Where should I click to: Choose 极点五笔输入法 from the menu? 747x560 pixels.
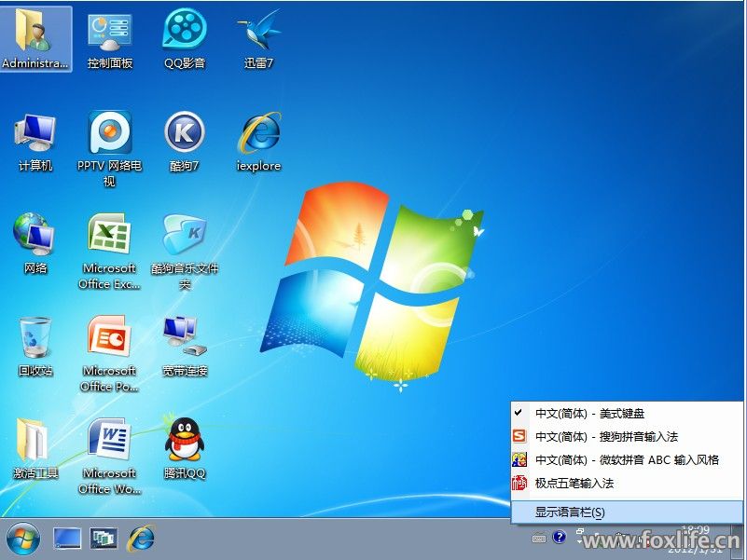(x=627, y=483)
